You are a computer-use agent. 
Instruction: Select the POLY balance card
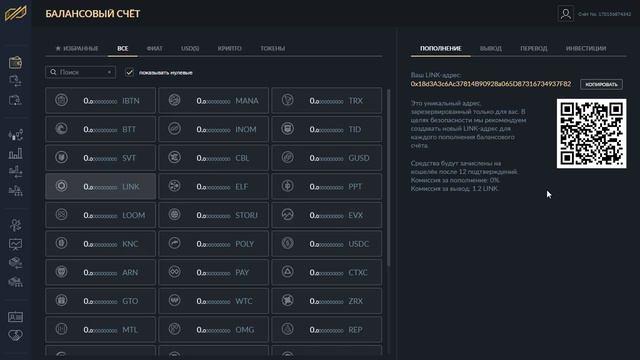click(213, 244)
